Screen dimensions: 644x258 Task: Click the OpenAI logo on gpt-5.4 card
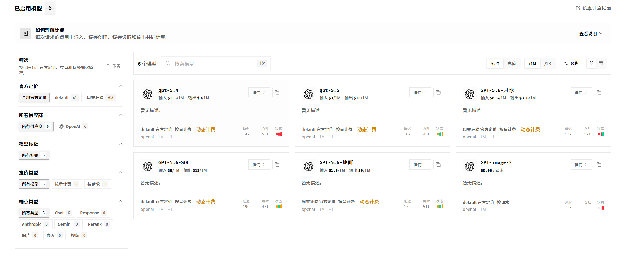(x=147, y=94)
